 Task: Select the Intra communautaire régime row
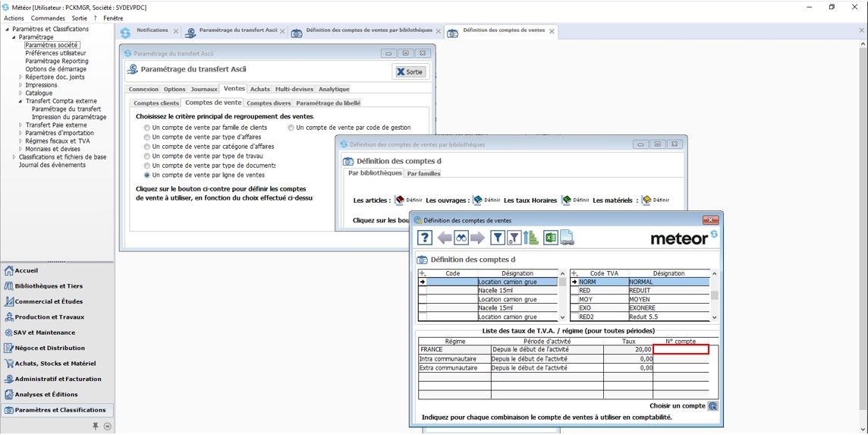(x=564, y=359)
